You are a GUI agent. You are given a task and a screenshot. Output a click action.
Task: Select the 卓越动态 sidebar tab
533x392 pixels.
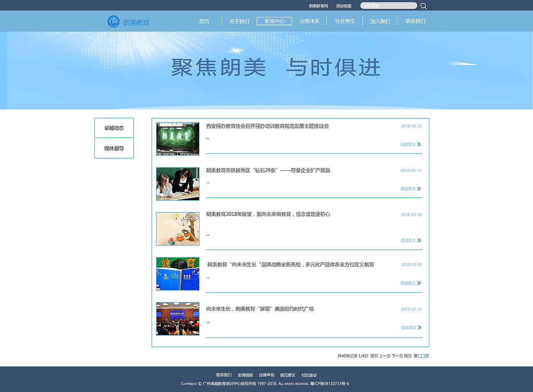[x=114, y=127]
